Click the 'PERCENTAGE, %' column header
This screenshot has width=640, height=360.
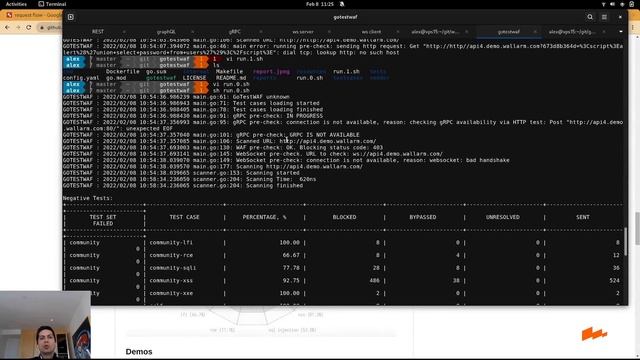point(264,217)
